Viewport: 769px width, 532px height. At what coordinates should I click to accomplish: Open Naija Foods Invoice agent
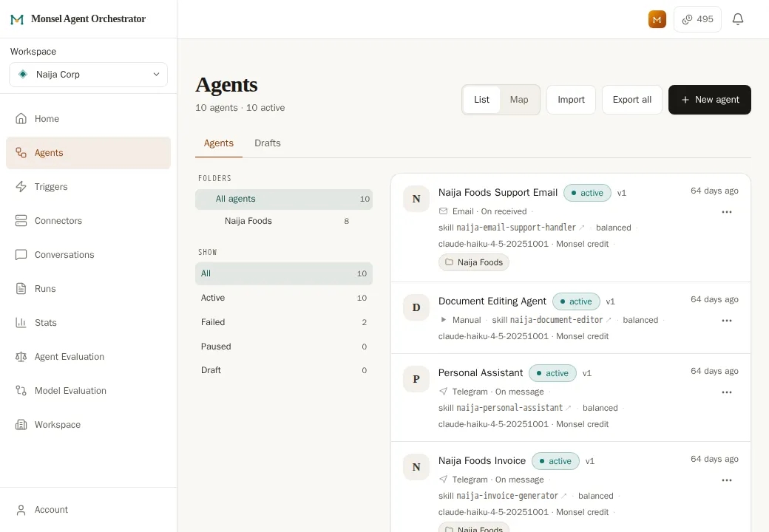click(482, 461)
